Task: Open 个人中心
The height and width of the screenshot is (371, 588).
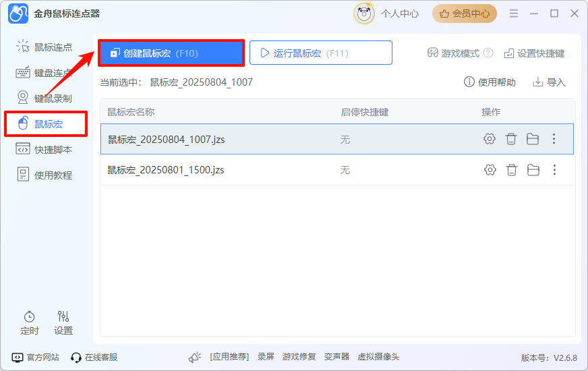Action: click(x=400, y=14)
